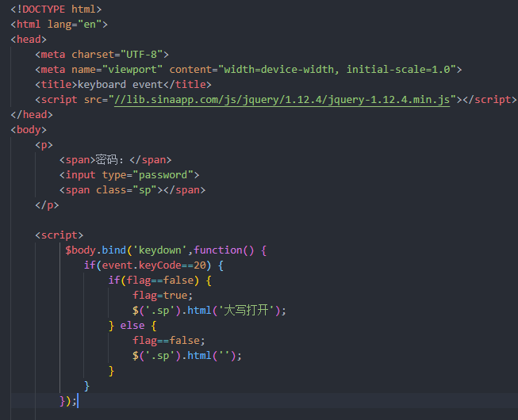Image resolution: width=518 pixels, height=420 pixels.
Task: Click the opening <p> tag
Action: tap(44, 145)
